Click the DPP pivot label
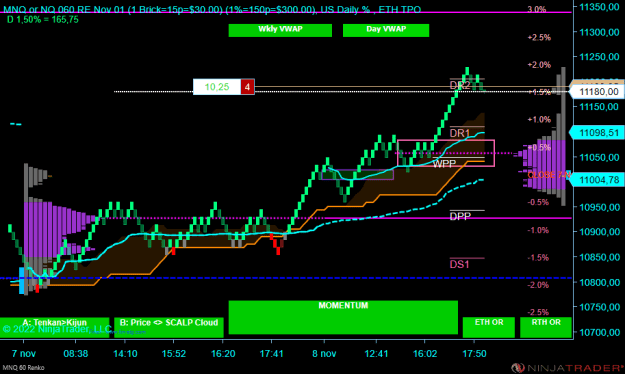Screen dimensions: 625x374 (x=460, y=216)
